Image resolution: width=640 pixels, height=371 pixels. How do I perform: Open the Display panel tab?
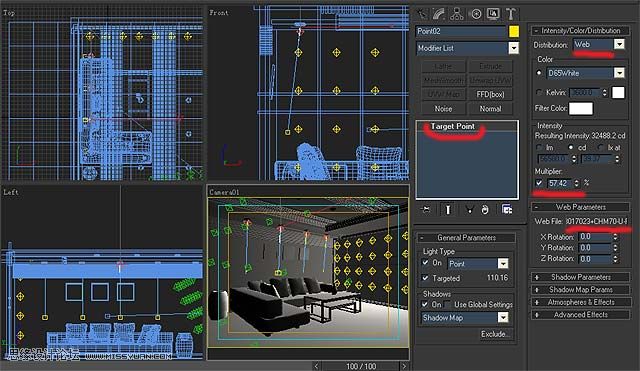coord(493,14)
